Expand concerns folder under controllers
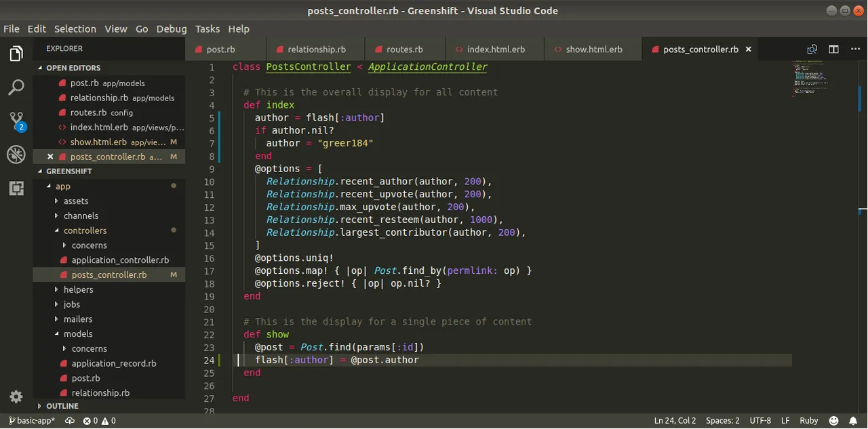 (109, 245)
